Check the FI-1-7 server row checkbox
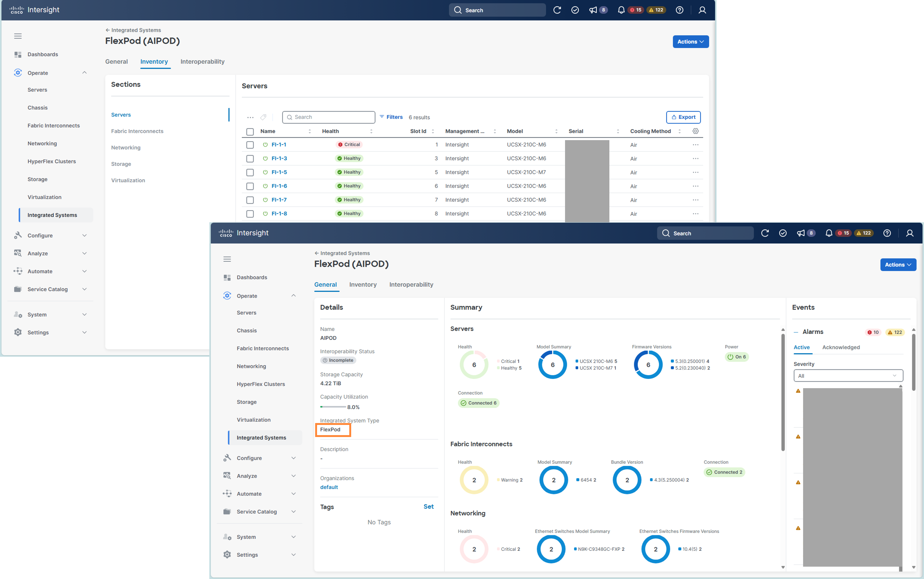Viewport: 924px width, 579px height. pyautogui.click(x=250, y=200)
